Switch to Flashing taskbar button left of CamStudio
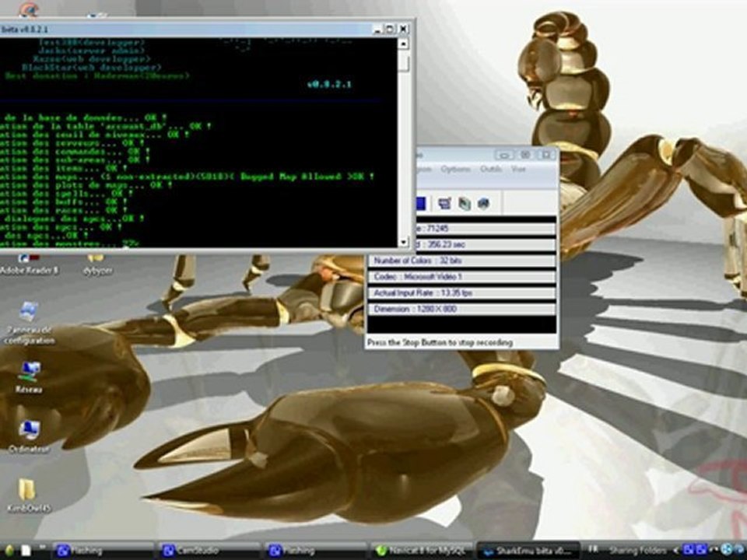 (103, 551)
